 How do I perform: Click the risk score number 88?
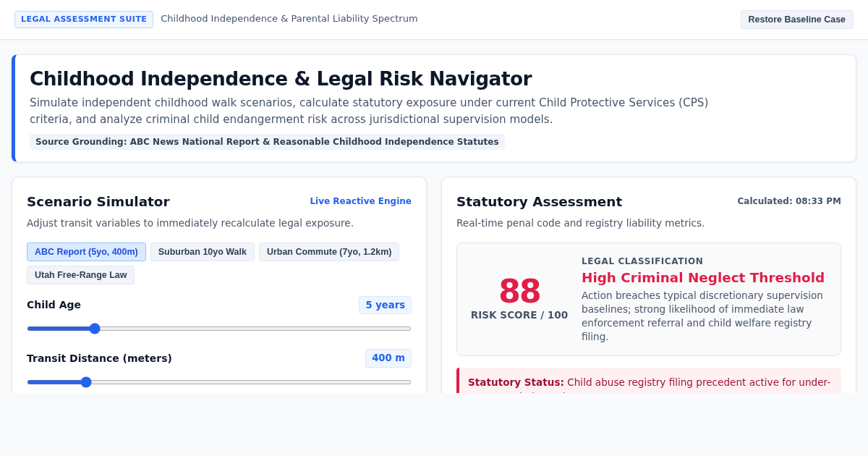tap(519, 291)
